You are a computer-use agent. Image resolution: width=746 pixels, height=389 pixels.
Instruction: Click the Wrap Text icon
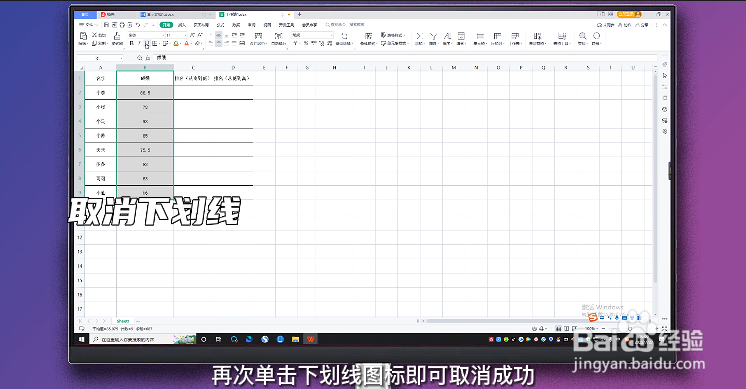click(x=278, y=36)
